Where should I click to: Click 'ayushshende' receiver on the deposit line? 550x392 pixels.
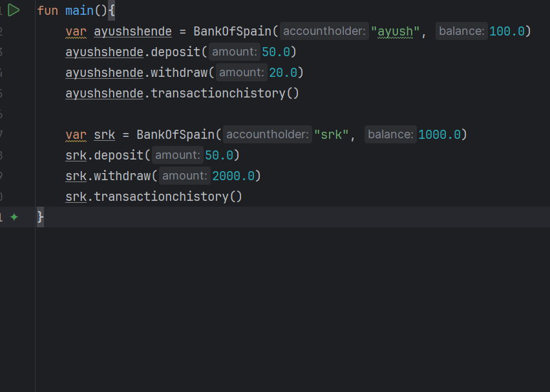pyautogui.click(x=104, y=52)
